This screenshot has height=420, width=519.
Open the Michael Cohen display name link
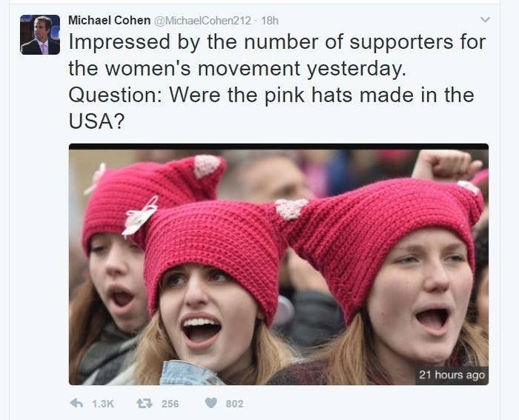pyautogui.click(x=109, y=20)
